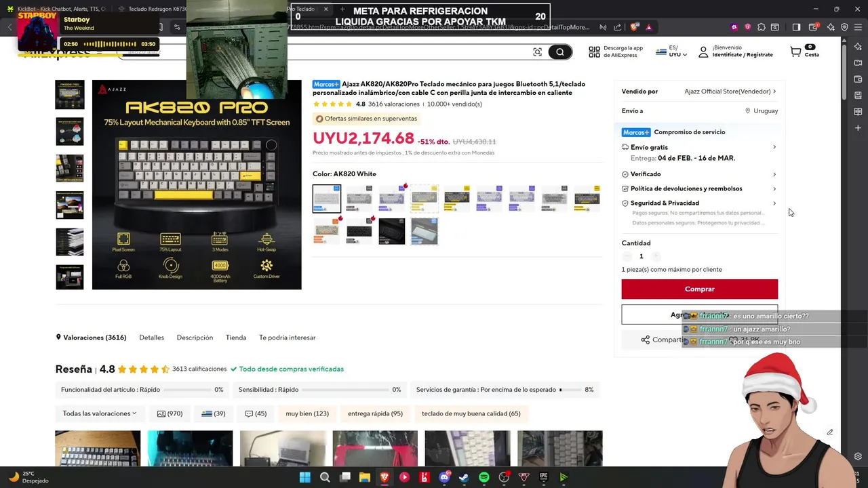This screenshot has width=868, height=488.
Task: Switch to KickBot browser tab
Action: 57,9
